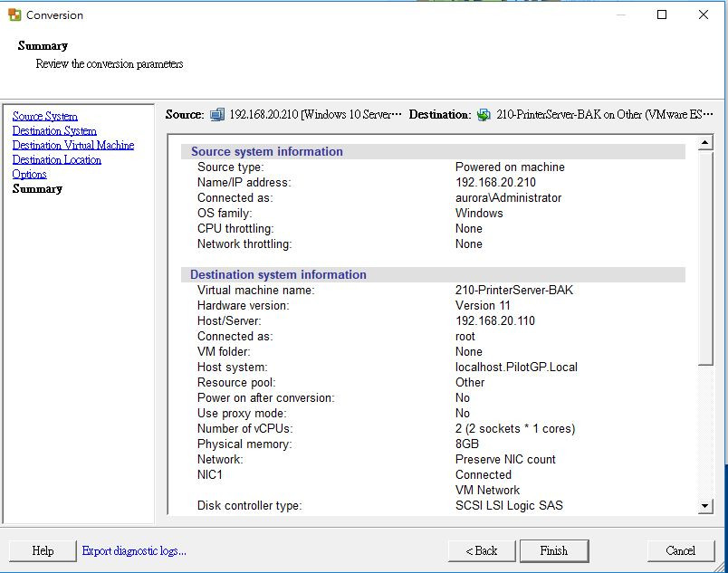Maximize the Conversion window
Image resolution: width=728 pixels, height=573 pixels.
[662, 14]
